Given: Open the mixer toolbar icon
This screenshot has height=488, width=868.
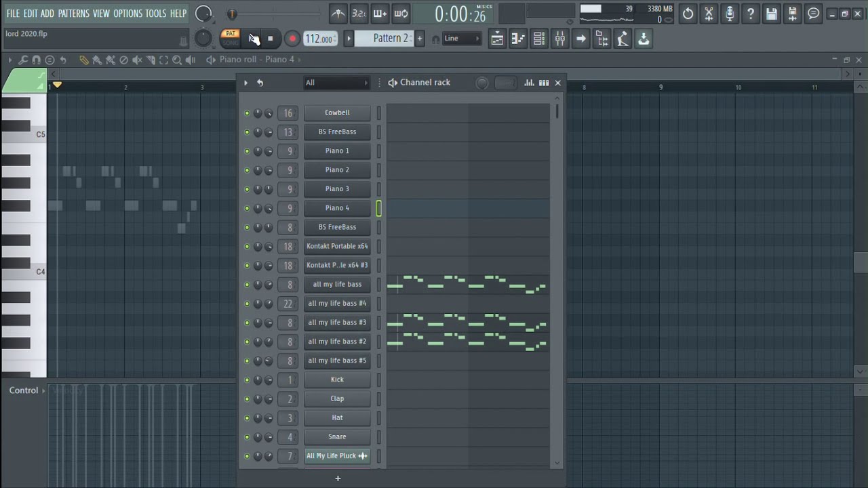Looking at the screenshot, I should 560,39.
